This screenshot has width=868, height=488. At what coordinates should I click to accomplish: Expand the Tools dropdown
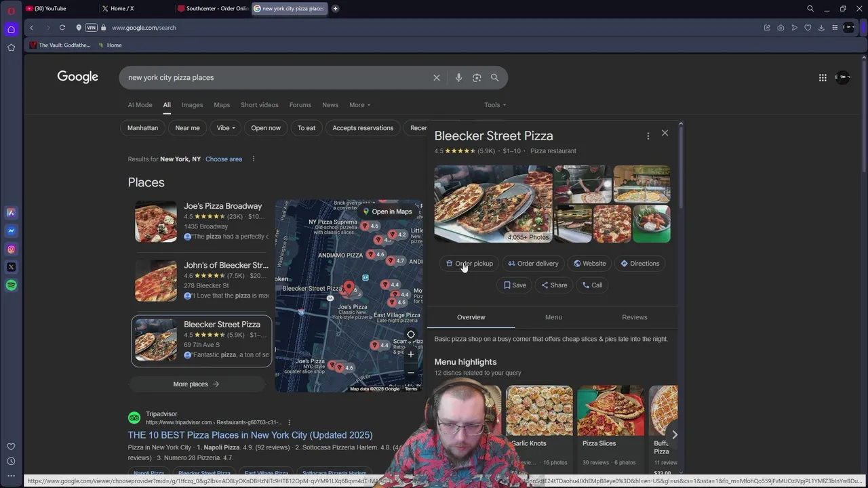point(495,105)
